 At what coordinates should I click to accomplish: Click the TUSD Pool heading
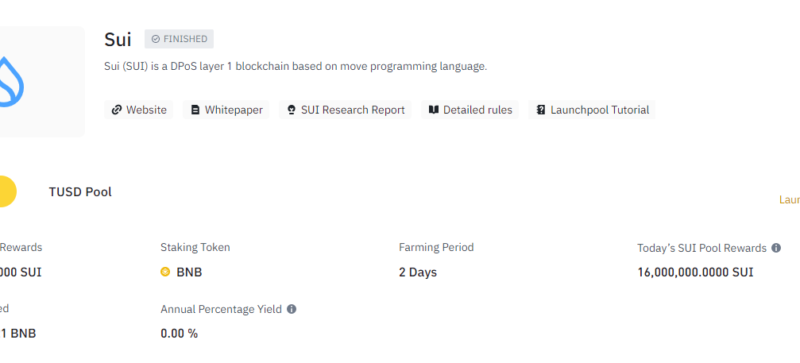pos(80,192)
